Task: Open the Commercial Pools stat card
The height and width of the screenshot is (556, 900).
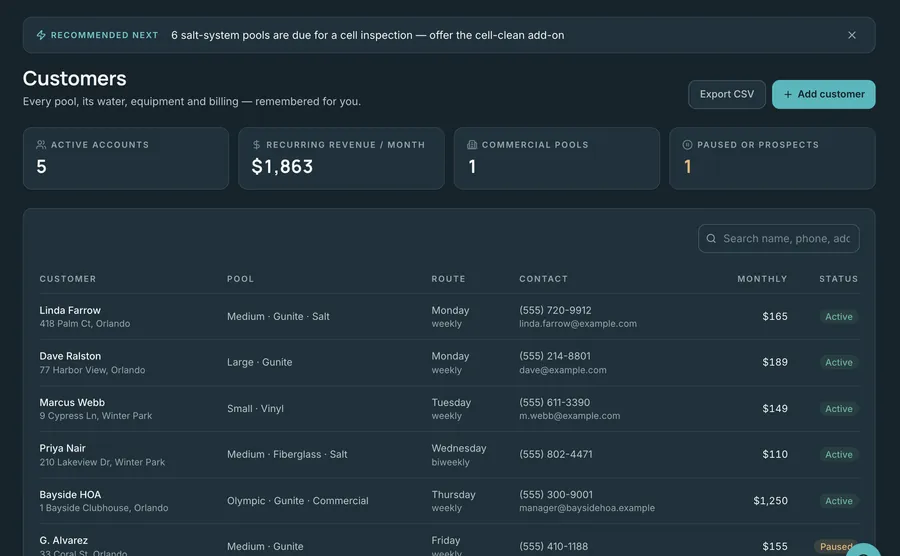Action: coord(557,158)
